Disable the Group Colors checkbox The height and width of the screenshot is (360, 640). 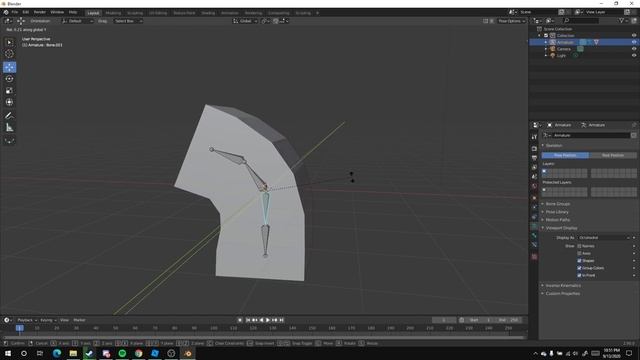pyautogui.click(x=579, y=268)
